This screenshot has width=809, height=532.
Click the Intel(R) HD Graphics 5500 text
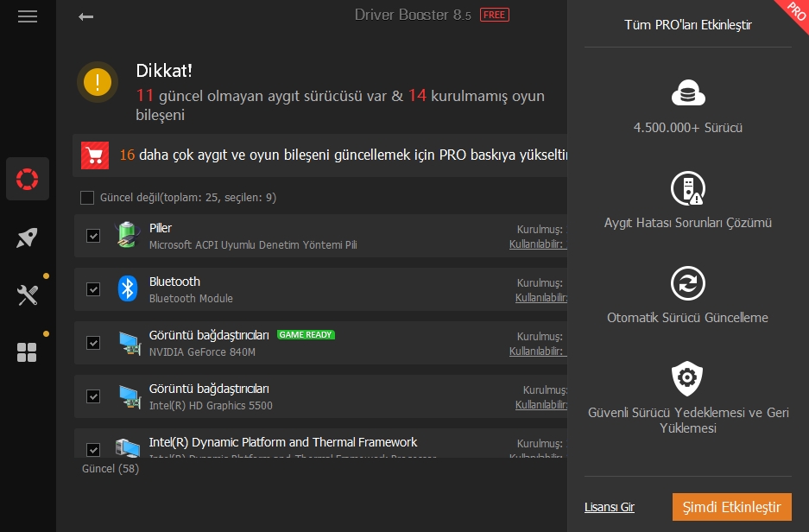211,406
